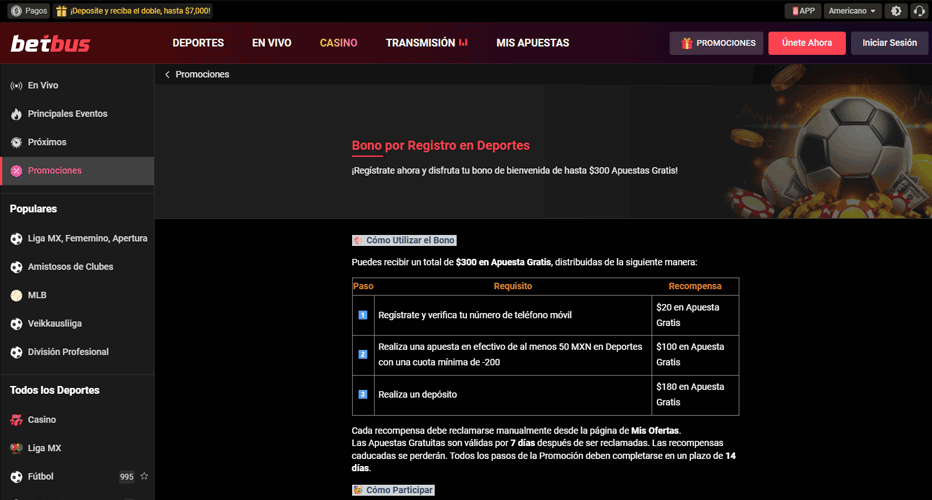Click the 'Bono por Registro en Deportes' title
The image size is (932, 500).
pyautogui.click(x=440, y=146)
